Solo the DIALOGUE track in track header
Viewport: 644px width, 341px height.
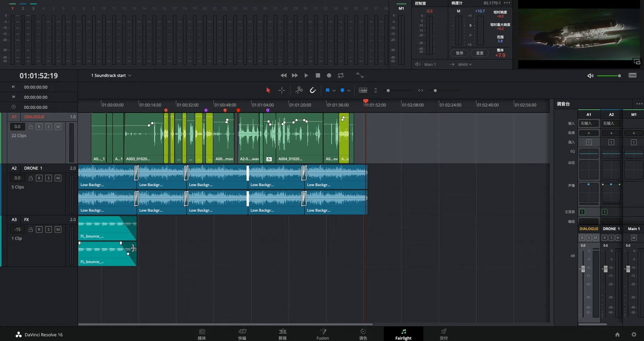48,127
